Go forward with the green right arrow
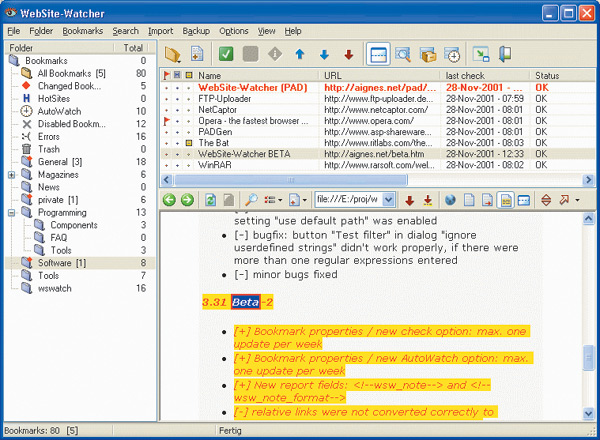This screenshot has width=600, height=440. coord(187,200)
